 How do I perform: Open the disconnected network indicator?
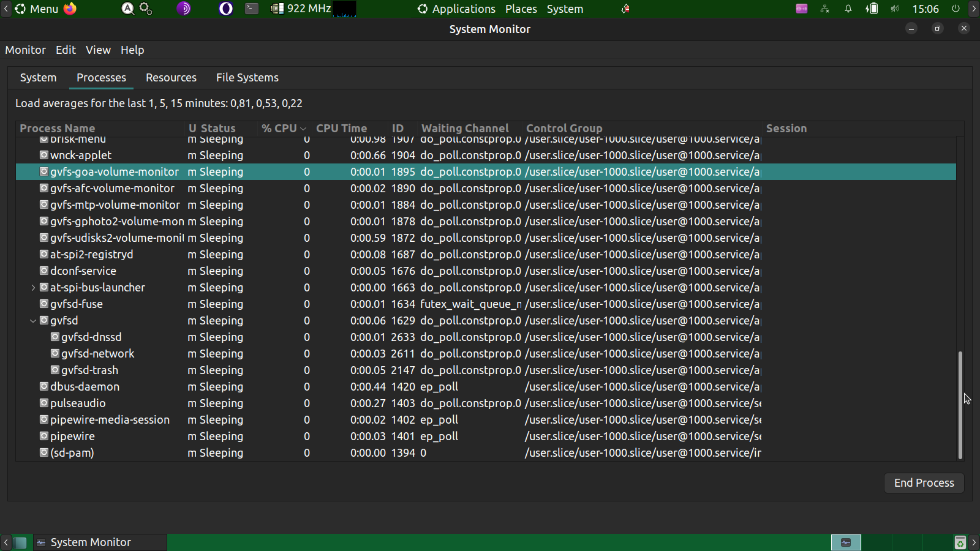[x=825, y=9]
